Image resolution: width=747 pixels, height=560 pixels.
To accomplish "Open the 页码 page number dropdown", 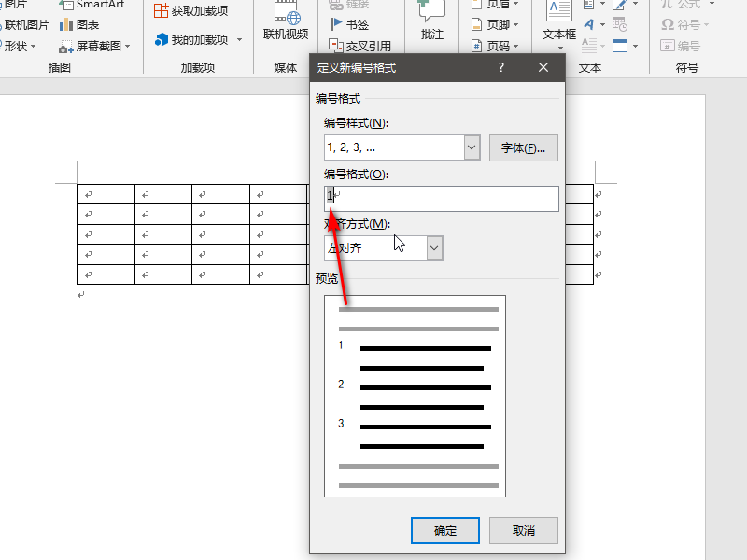I will pyautogui.click(x=495, y=46).
